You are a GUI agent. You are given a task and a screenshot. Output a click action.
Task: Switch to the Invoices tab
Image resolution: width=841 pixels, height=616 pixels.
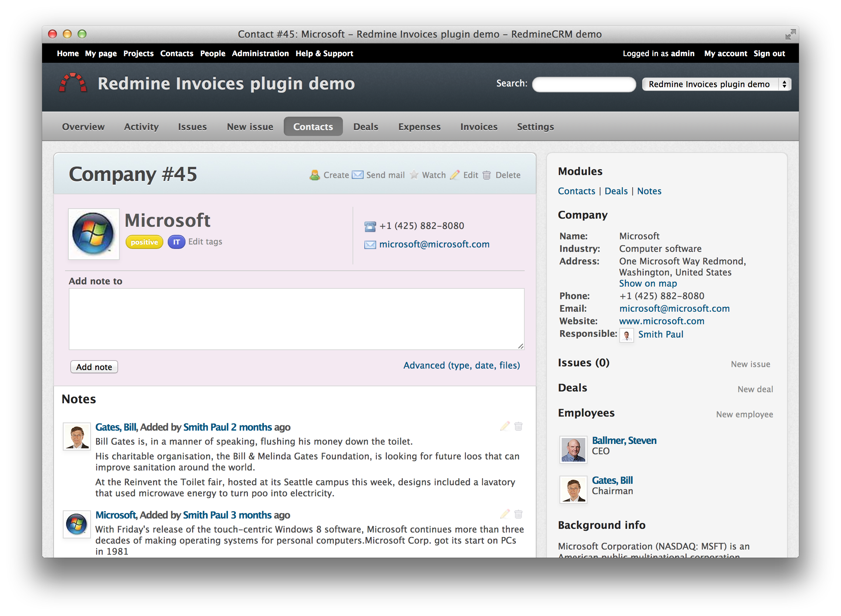pos(479,126)
